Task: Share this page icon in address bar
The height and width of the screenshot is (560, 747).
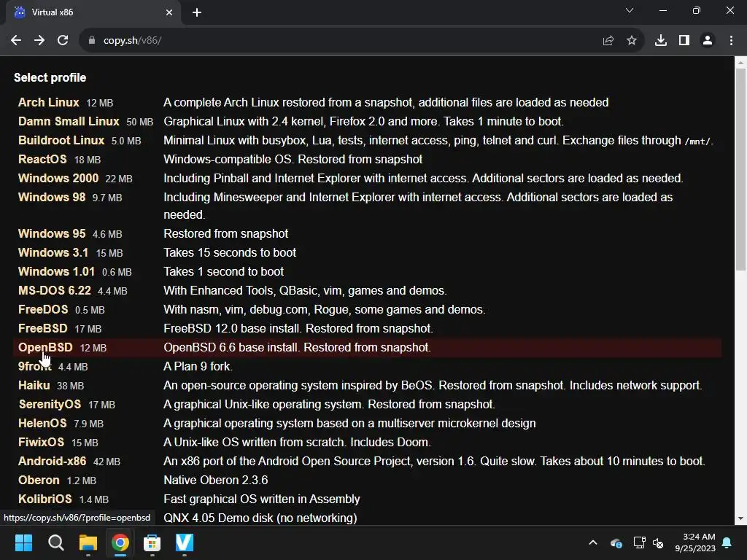Action: (608, 41)
